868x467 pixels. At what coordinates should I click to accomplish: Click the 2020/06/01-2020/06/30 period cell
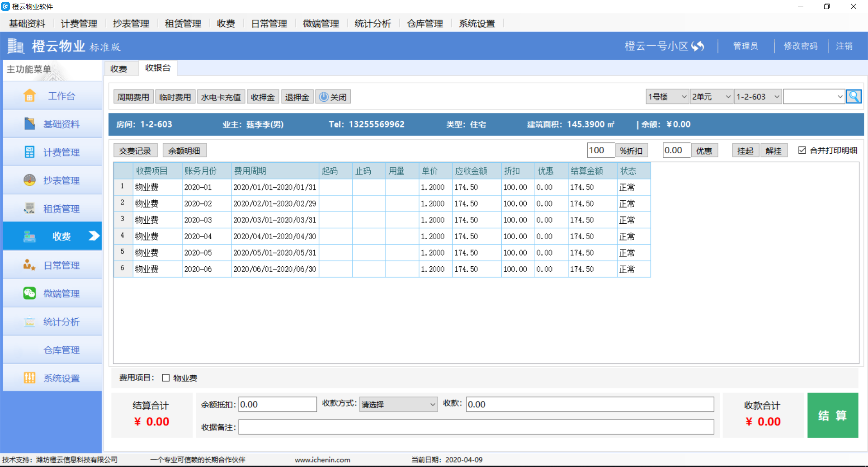point(275,269)
